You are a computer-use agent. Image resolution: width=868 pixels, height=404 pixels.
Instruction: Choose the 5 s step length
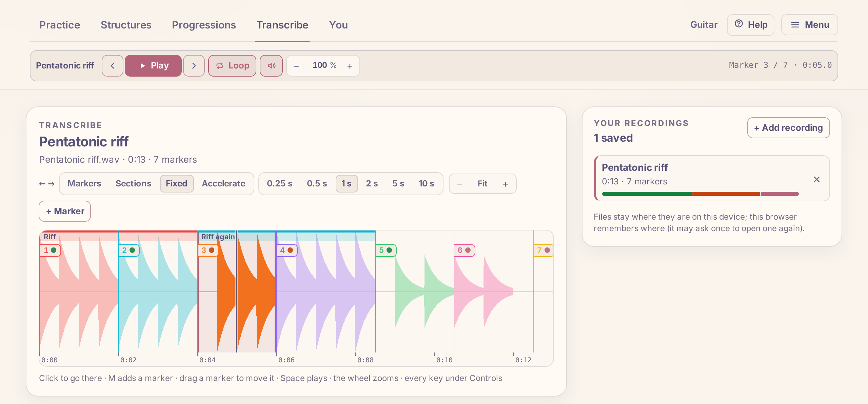tap(398, 184)
